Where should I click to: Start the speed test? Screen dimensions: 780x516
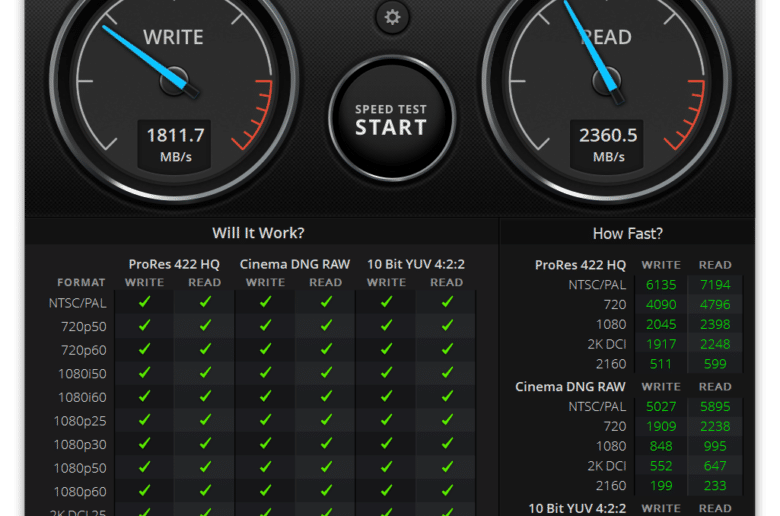[x=392, y=119]
